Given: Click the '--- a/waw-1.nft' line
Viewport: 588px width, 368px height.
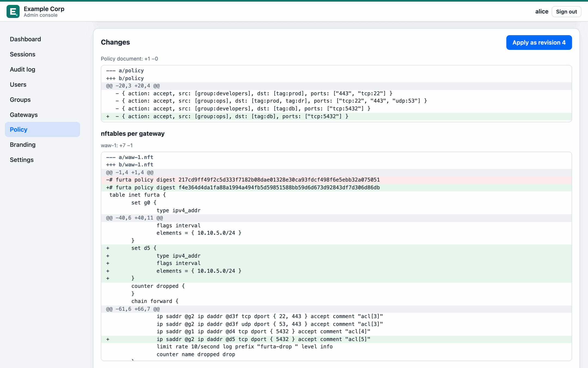Looking at the screenshot, I should [x=336, y=157].
